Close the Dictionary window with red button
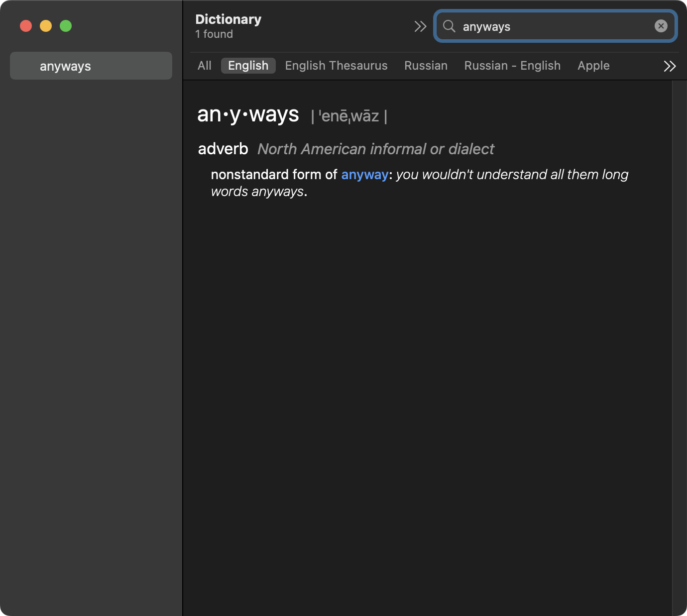This screenshot has height=616, width=687. tap(26, 26)
